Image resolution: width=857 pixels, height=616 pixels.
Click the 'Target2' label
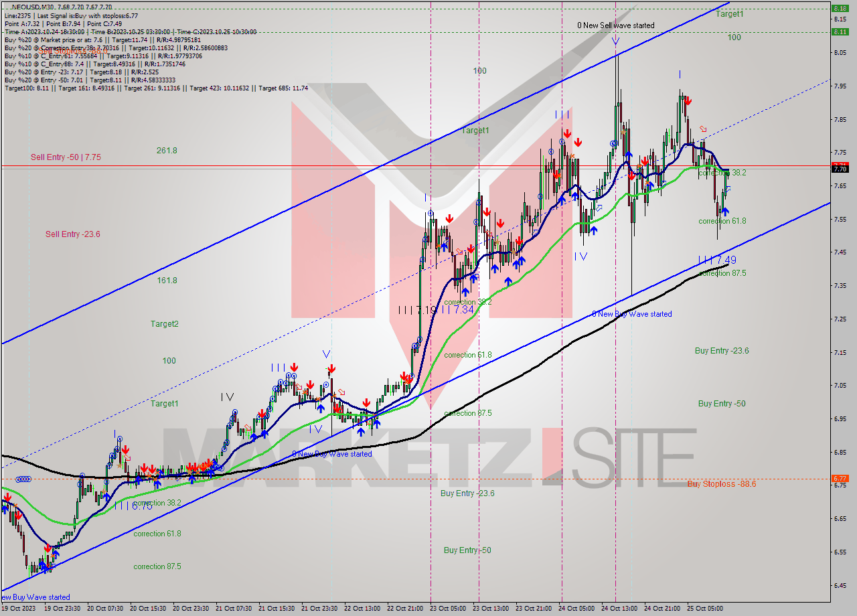click(x=164, y=324)
